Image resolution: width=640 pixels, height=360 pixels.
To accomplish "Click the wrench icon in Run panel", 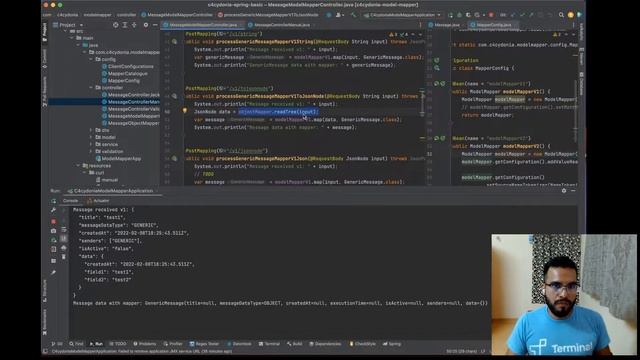I will (53, 210).
